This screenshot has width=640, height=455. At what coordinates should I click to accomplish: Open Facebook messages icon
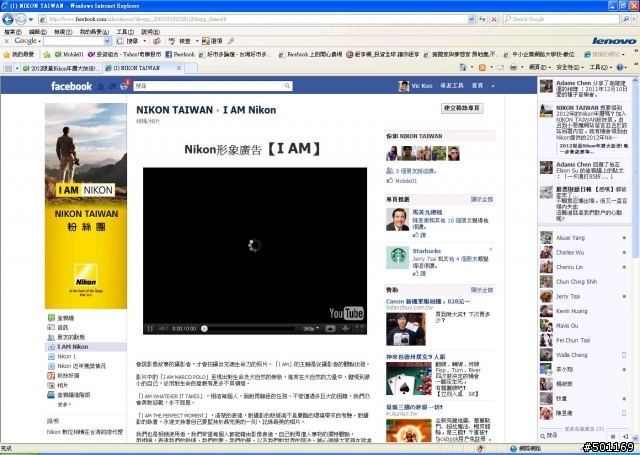point(112,86)
